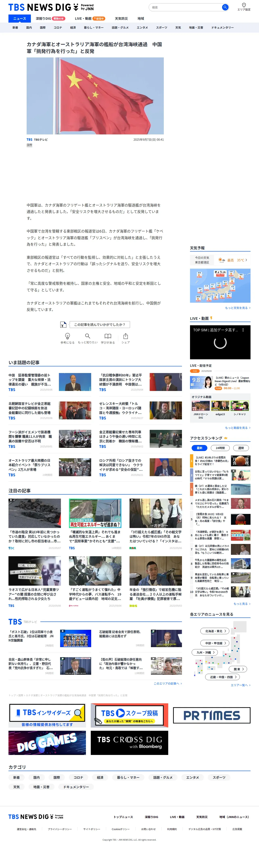Image resolution: width=259 pixels, height=868 pixels.
Task: Open footer お問い合わせ link
Action: coord(148,829)
